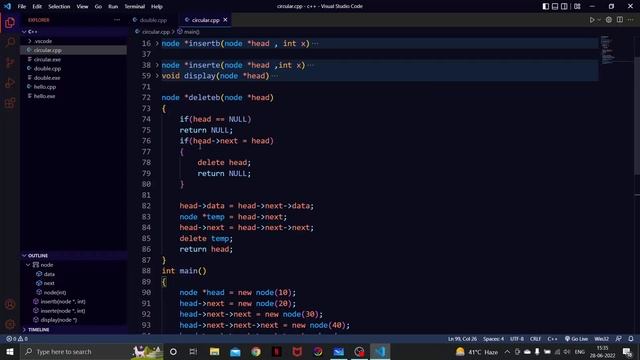Unfold the insertb function at line 16
This screenshot has width=640, height=360.
pos(157,43)
